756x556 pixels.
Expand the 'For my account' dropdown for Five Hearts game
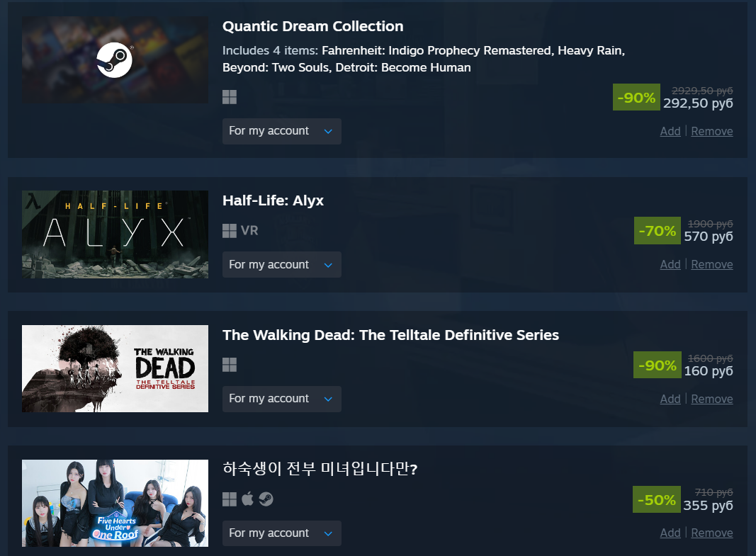tap(281, 533)
